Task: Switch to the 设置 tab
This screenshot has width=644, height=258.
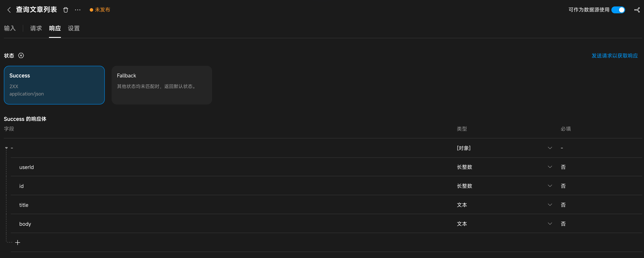Action: point(74,28)
